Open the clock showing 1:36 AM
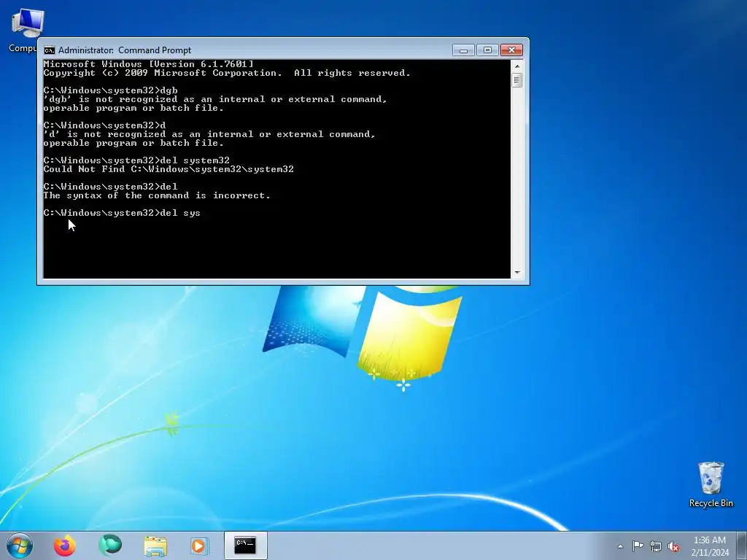 click(x=709, y=540)
